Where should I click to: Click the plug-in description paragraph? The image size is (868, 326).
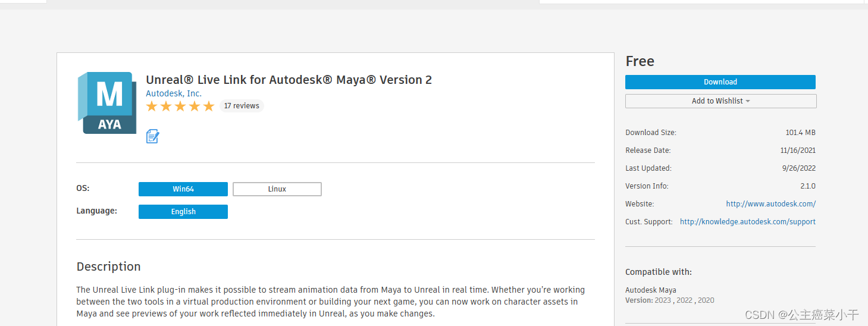(331, 302)
